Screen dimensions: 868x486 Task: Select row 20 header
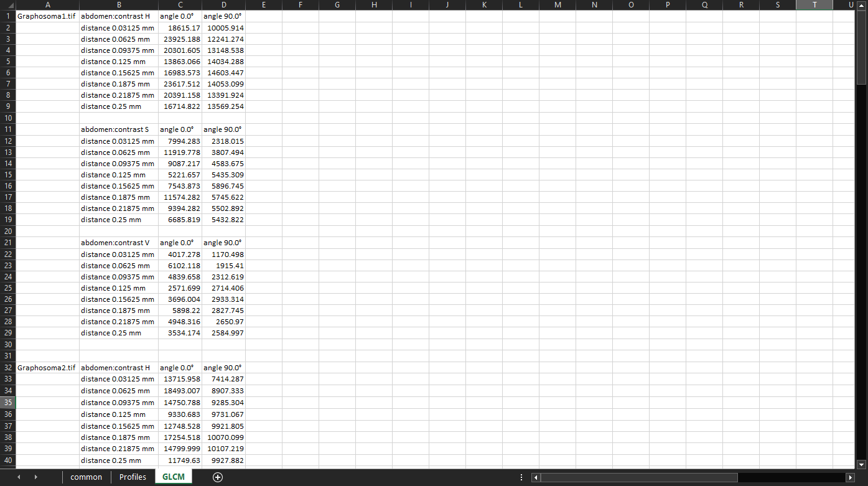click(7, 231)
